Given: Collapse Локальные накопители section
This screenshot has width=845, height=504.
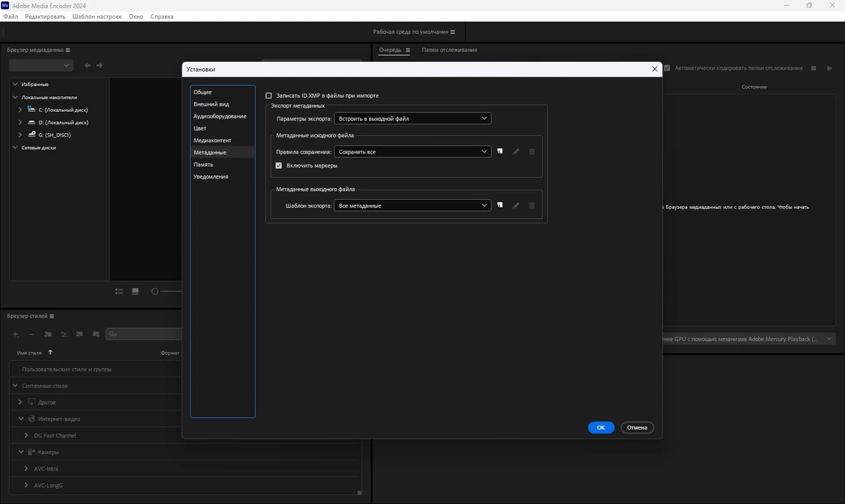Looking at the screenshot, I should (x=15, y=97).
